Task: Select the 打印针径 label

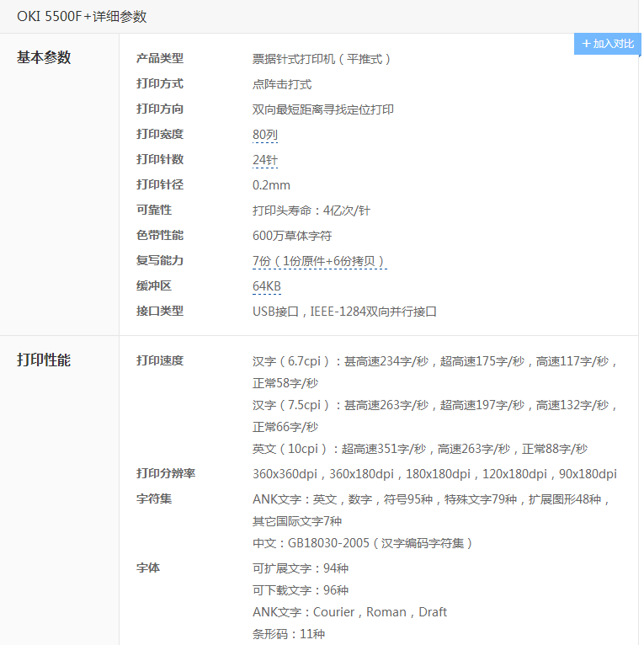Action: [x=160, y=184]
